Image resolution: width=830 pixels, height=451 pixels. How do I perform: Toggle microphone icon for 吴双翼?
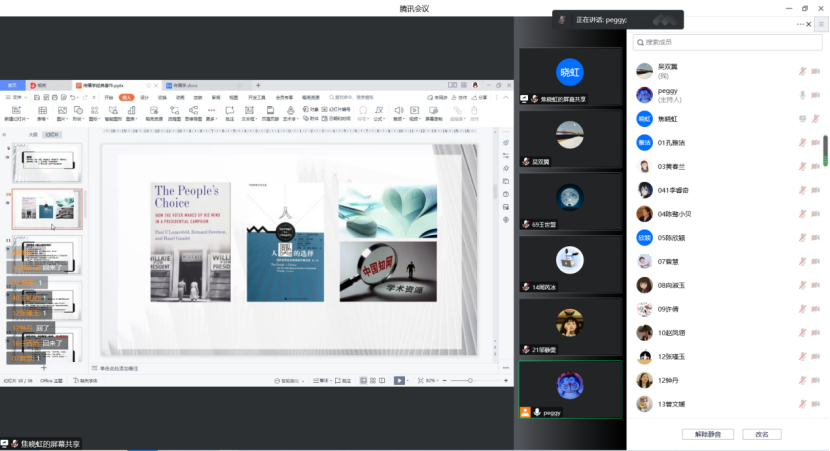801,71
